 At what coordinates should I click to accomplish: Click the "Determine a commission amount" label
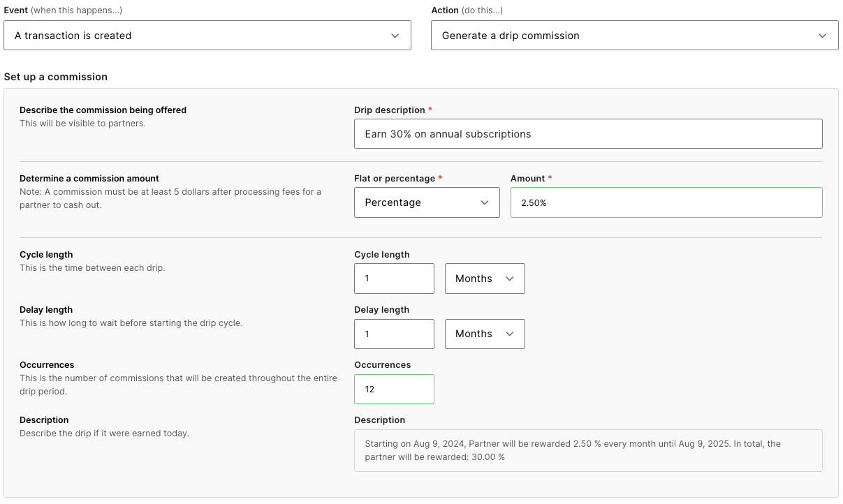(89, 179)
